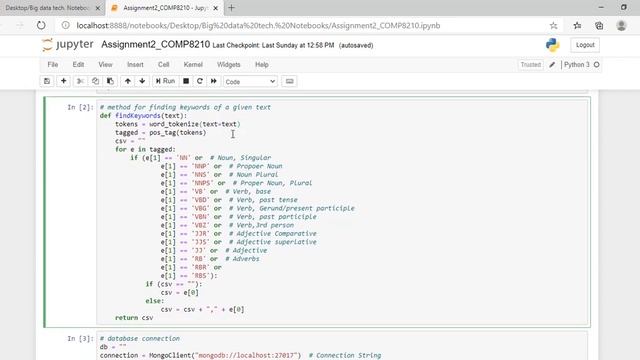Open the Edit menu
Viewport: 640px width, 360px height.
click(x=78, y=64)
